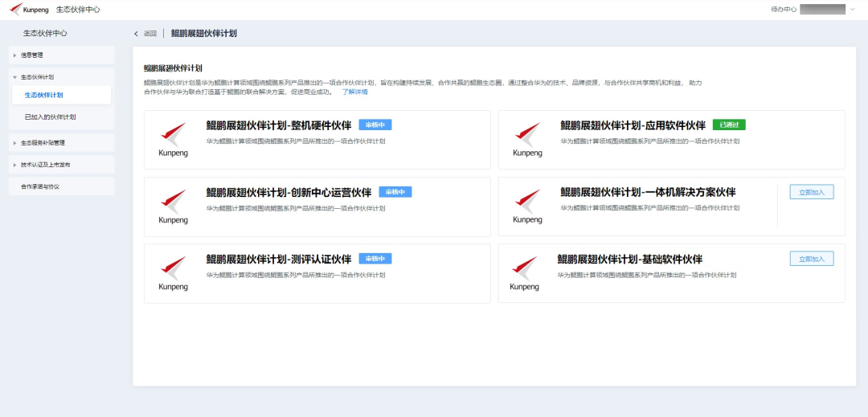
Task: Click the 鲲鹏展翅伙伴计划 page title in the breadcrumb
Action: [x=203, y=33]
